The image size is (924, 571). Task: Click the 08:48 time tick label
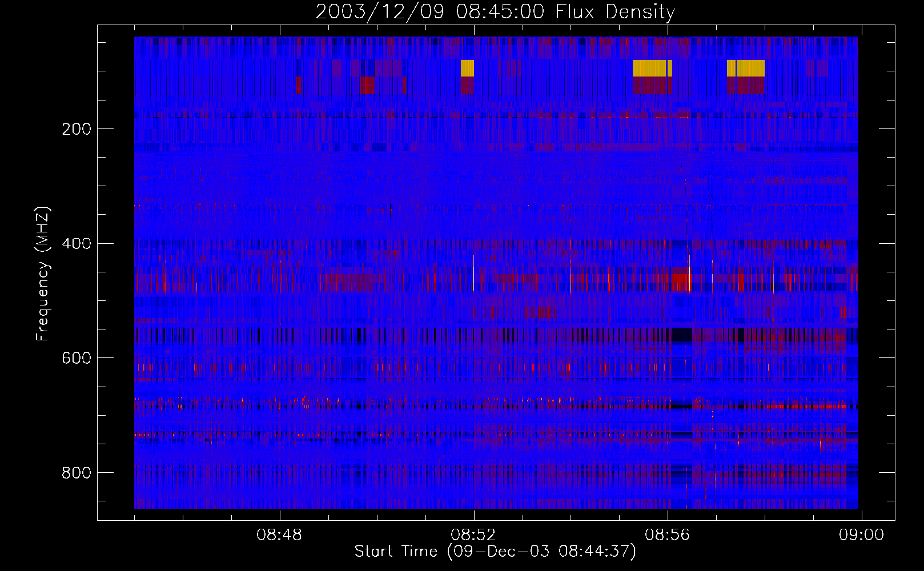(279, 535)
